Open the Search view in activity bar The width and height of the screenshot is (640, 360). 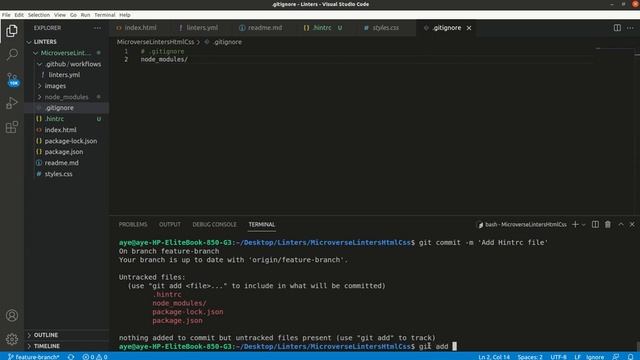point(12,54)
